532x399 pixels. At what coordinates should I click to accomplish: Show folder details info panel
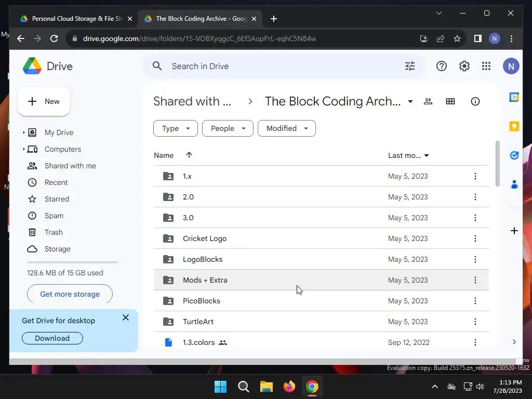click(475, 101)
